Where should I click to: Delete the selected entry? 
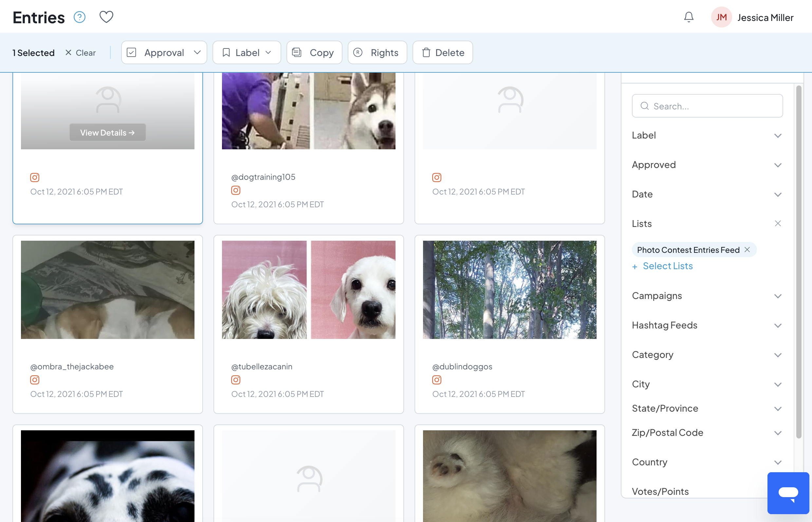[443, 52]
